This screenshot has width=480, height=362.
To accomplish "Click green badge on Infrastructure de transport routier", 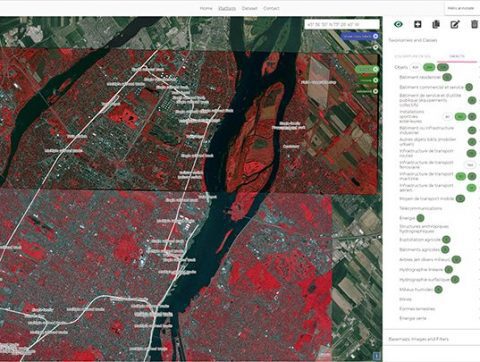I will [x=471, y=153].
